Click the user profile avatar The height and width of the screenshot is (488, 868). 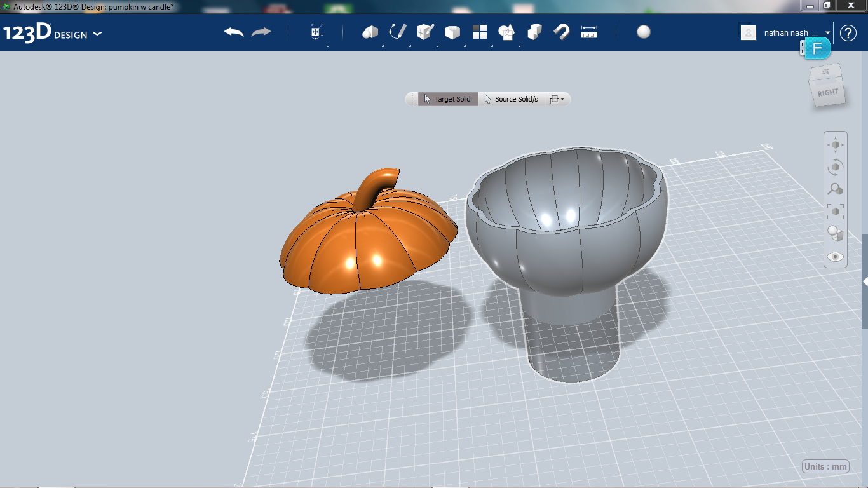pos(749,32)
